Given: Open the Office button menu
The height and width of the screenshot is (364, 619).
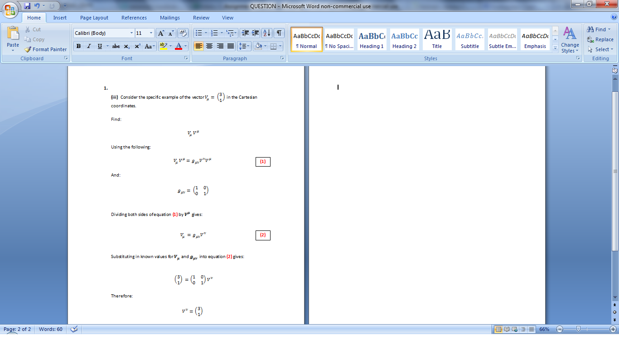Looking at the screenshot, I should point(10,9).
